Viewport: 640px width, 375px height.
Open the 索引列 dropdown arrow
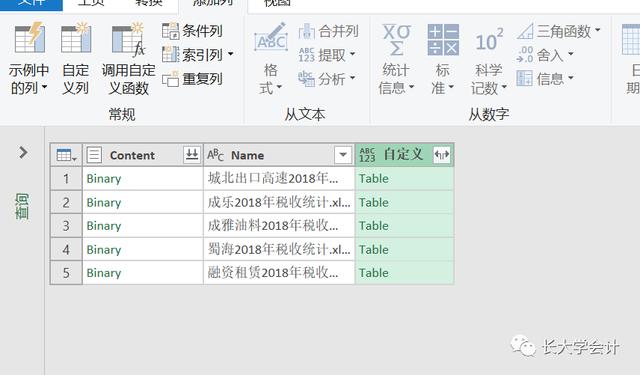click(x=231, y=54)
